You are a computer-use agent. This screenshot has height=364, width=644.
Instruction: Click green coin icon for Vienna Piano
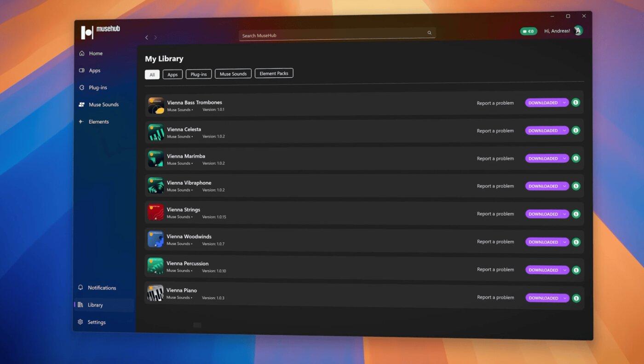[576, 298]
